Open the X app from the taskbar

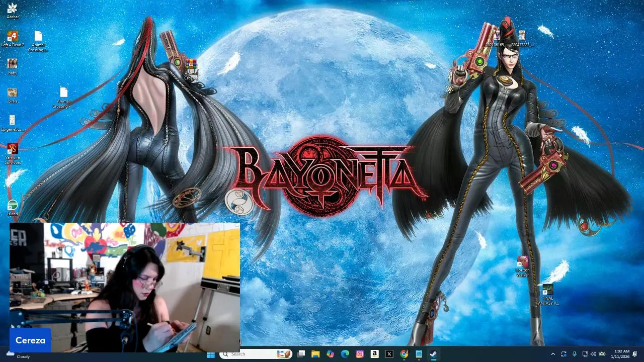click(389, 354)
